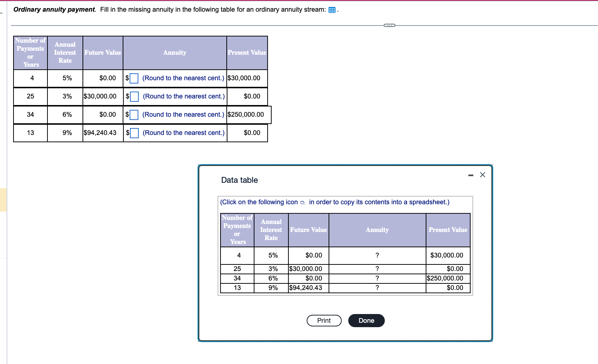Click the Data table dialog title
The height and width of the screenshot is (364, 598).
239,180
